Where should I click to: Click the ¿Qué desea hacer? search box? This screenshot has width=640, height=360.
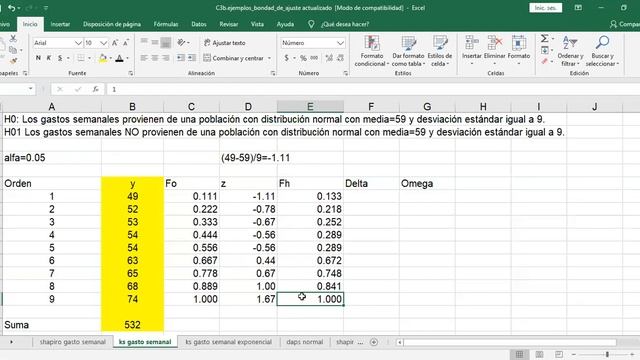pyautogui.click(x=345, y=24)
